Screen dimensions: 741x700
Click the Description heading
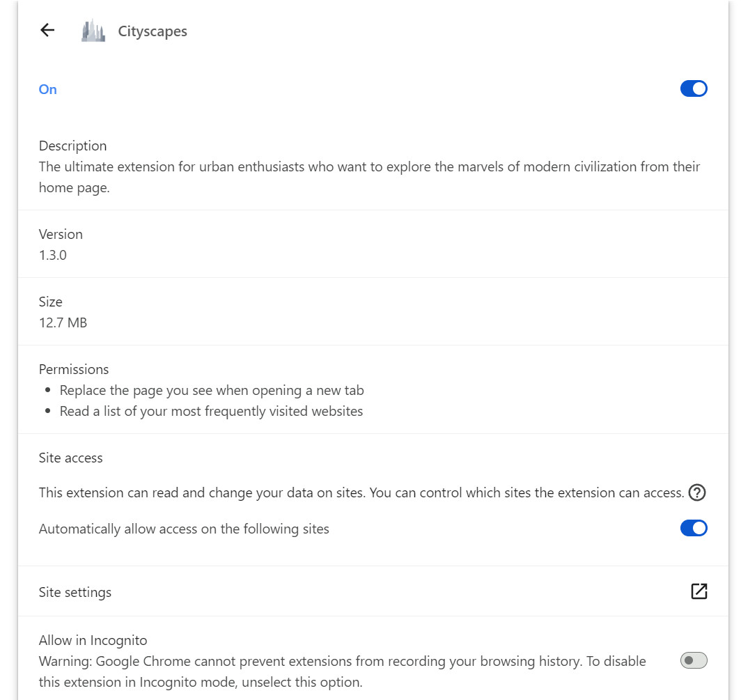[x=73, y=146]
